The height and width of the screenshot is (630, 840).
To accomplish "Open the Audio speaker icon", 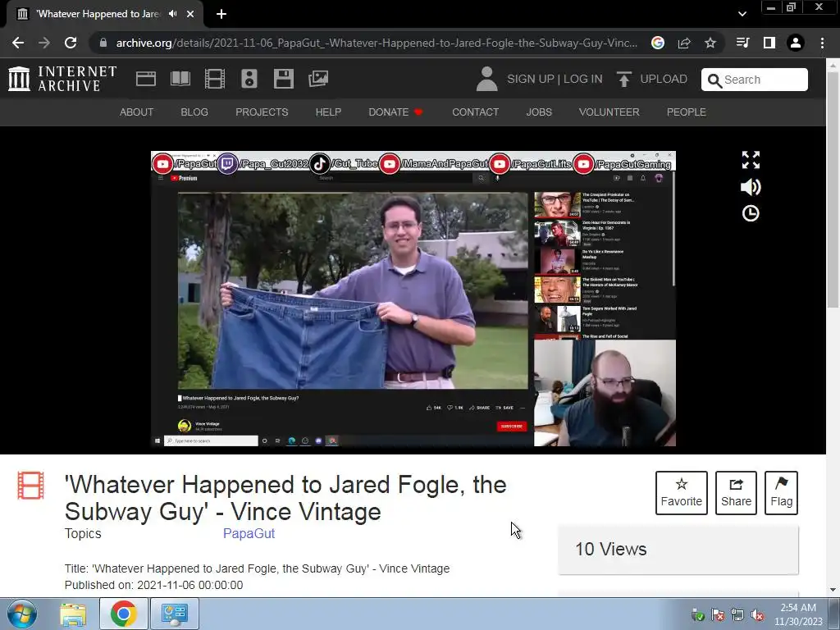I will tap(249, 79).
